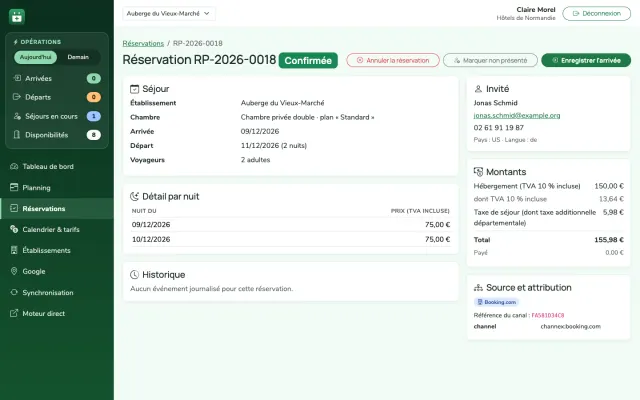Click the guest name Jonas Schmid
This screenshot has height=400, width=640.
coord(495,103)
